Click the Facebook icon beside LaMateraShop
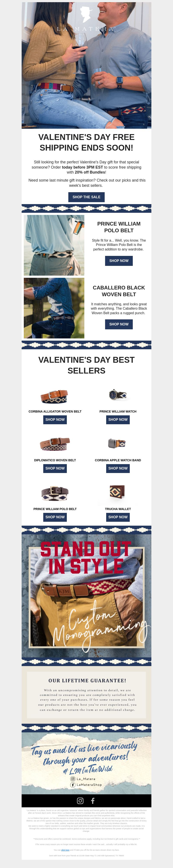 tap(72, 785)
